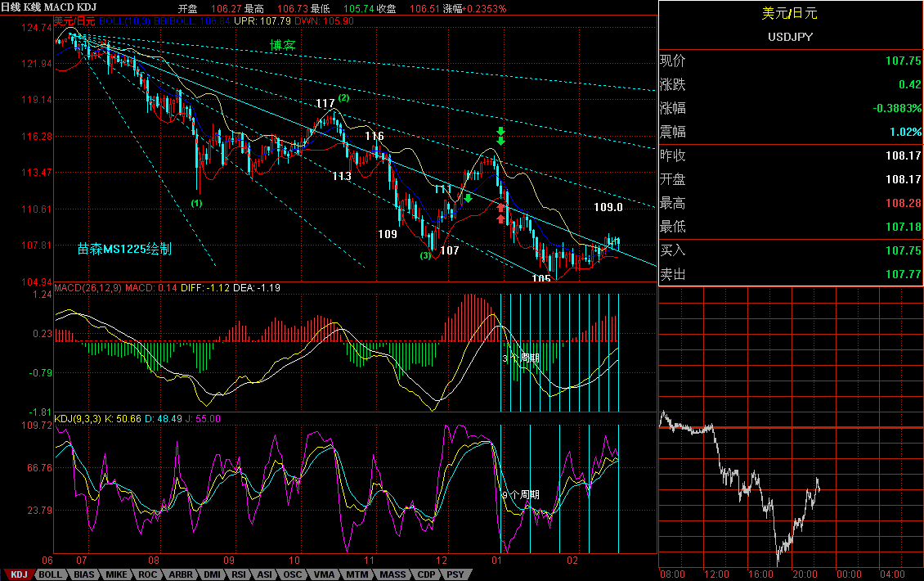
Task: Open the MIKE indicator tab
Action: click(117, 574)
